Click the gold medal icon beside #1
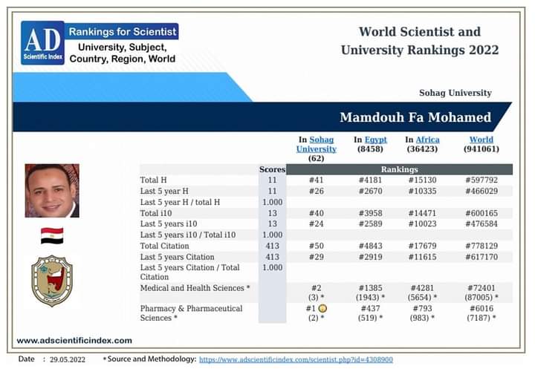This screenshot has height=392, width=535. point(322,308)
